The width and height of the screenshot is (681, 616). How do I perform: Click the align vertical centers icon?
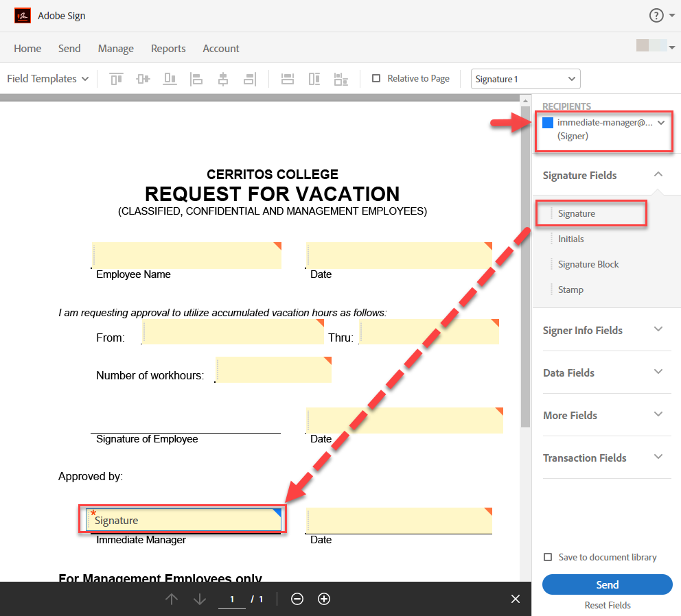coord(143,79)
